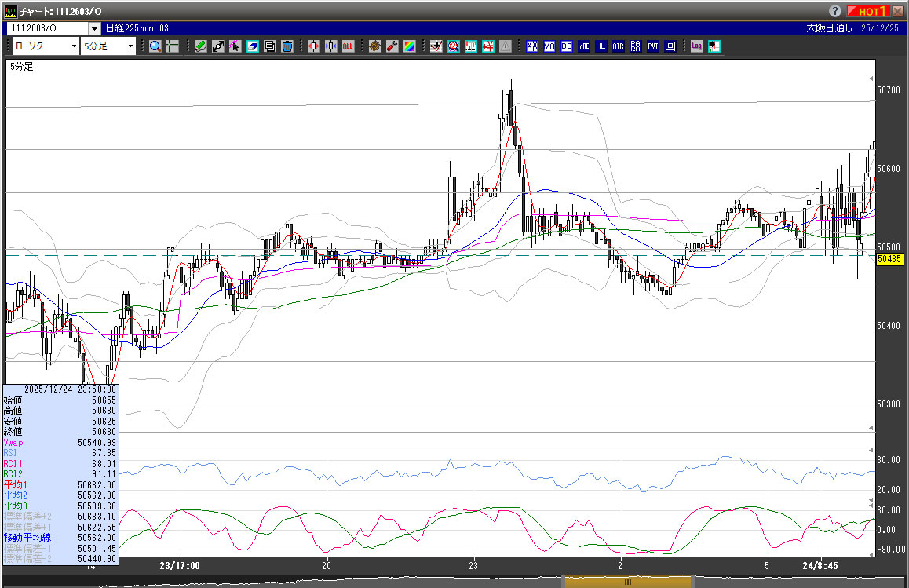Click the rainbow color settings icon
This screenshot has height=588, width=909.
(409, 46)
